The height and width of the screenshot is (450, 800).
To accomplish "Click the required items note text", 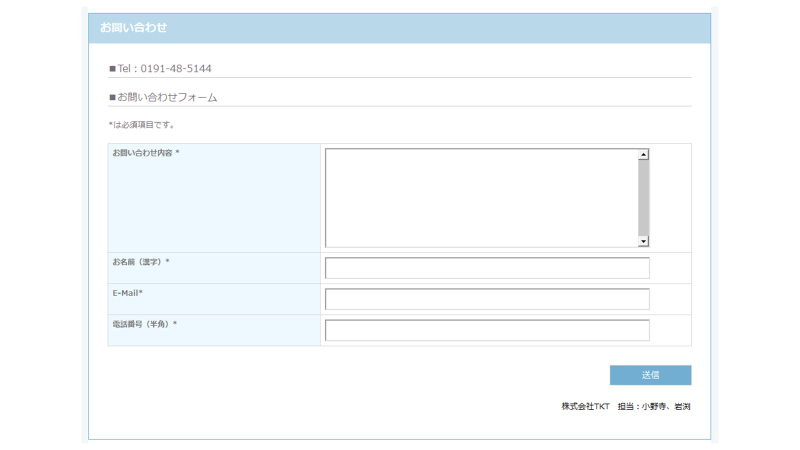I will 142,125.
